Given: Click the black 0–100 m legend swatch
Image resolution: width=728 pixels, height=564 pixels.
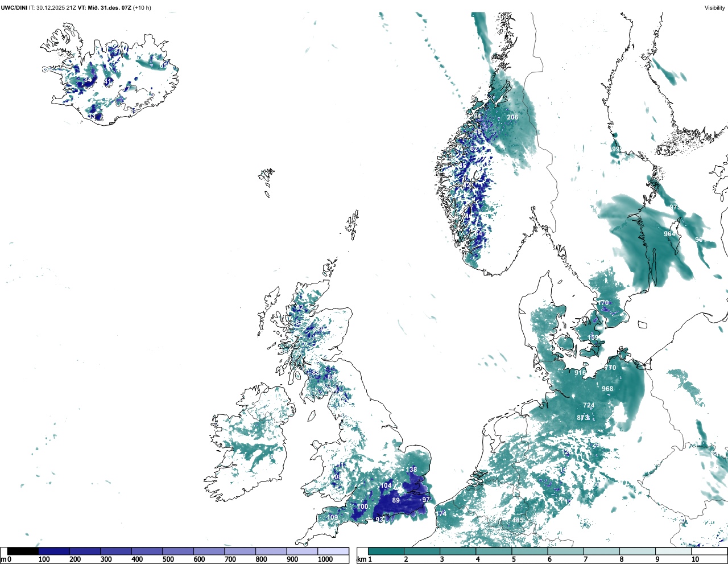Looking at the screenshot, I should [x=23, y=551].
